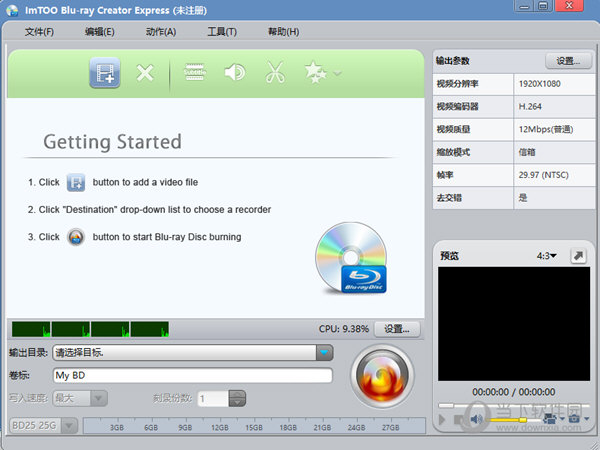Open the 编辑(E) menu
Screen dimensions: 600x450
[x=99, y=31]
